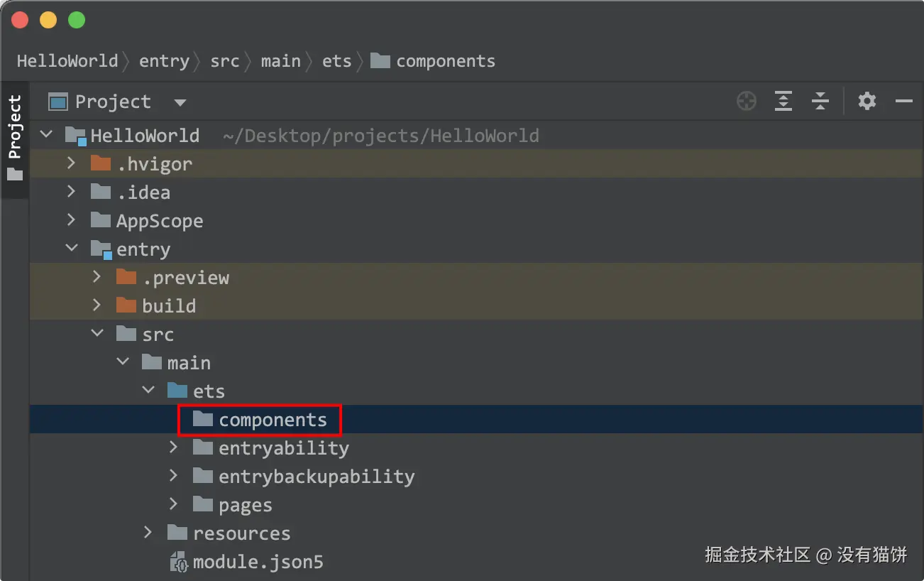Click the main folder icon
This screenshot has width=924, height=581.
(x=152, y=362)
